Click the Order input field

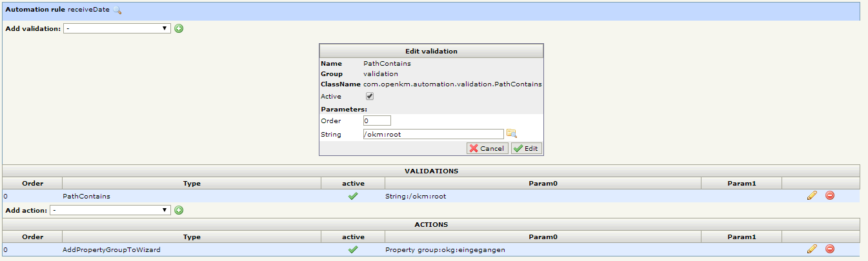point(377,121)
